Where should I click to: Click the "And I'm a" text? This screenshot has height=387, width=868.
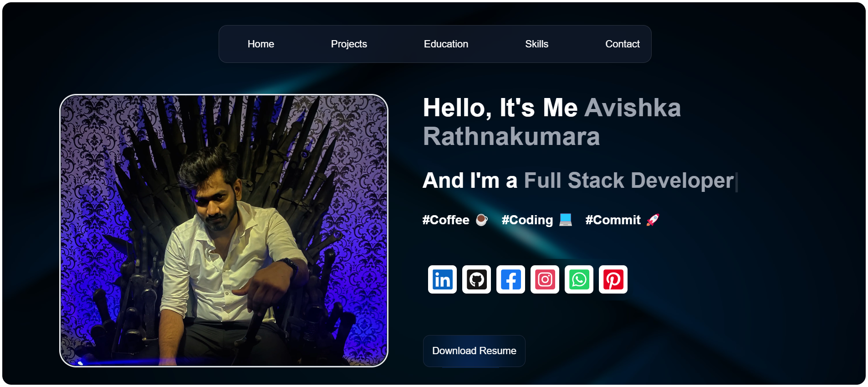(470, 181)
